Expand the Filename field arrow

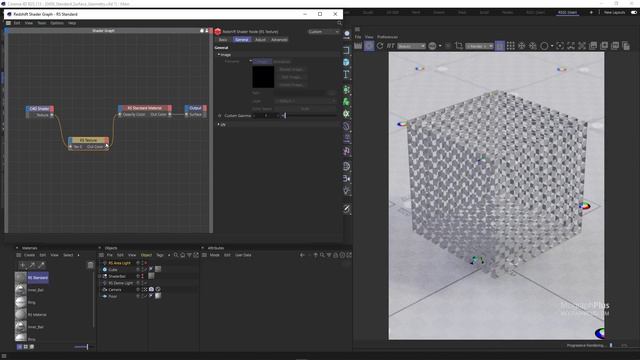[x=251, y=61]
